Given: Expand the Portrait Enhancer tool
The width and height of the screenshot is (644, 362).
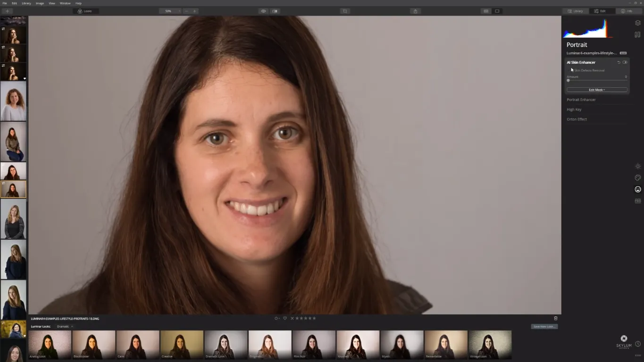Looking at the screenshot, I should pyautogui.click(x=581, y=100).
